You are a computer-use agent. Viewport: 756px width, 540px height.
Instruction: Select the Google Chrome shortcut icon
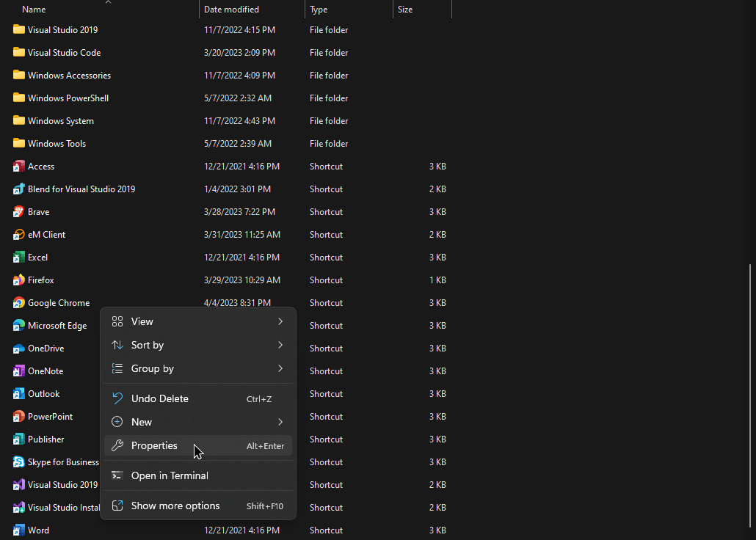click(19, 302)
